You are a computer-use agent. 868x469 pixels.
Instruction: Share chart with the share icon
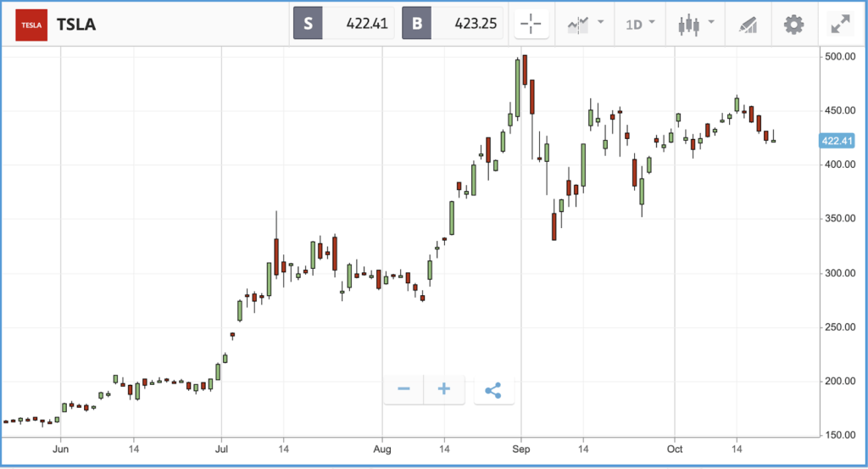493,390
